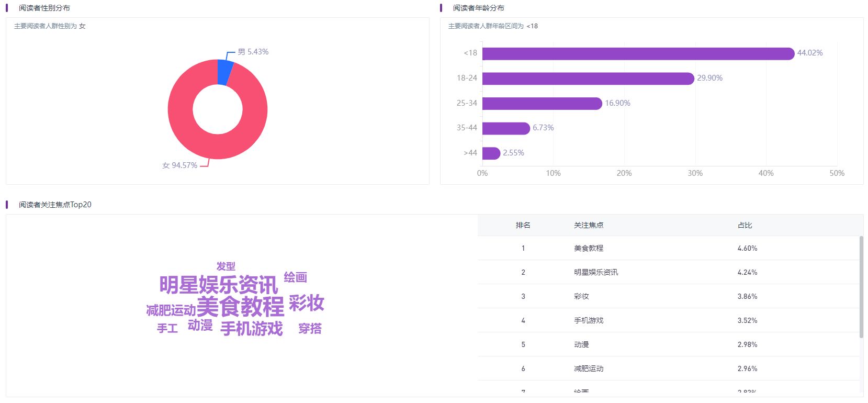
Task: Select the <18 age group bar
Action: tap(638, 53)
